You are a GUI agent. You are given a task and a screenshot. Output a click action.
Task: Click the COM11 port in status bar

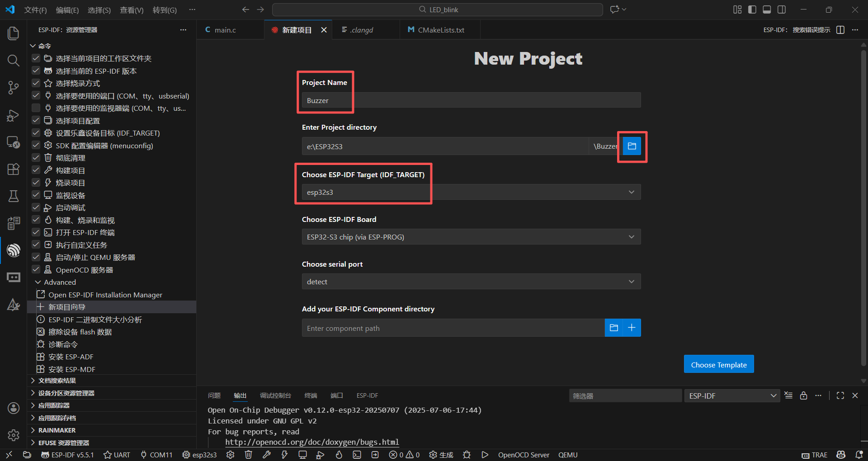point(156,455)
